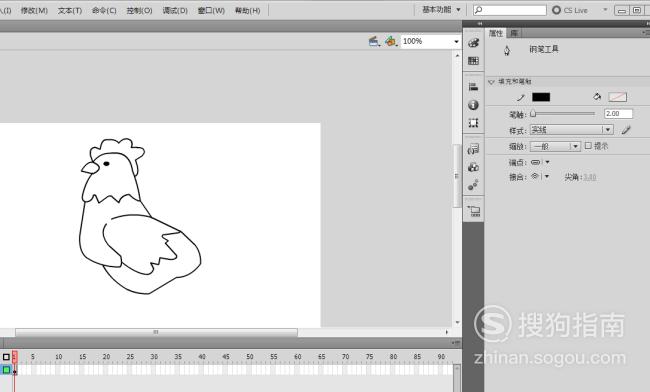The height and width of the screenshot is (392, 650).
Task: Open the Align panel icon
Action: (473, 87)
